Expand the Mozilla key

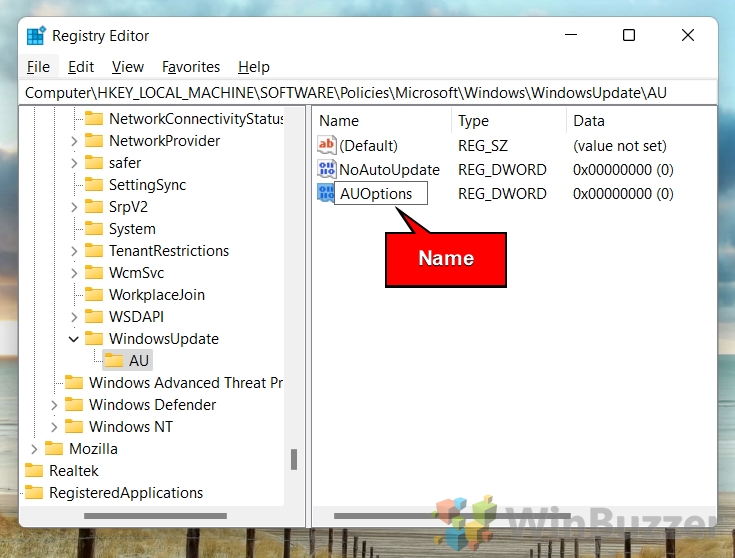(x=34, y=449)
